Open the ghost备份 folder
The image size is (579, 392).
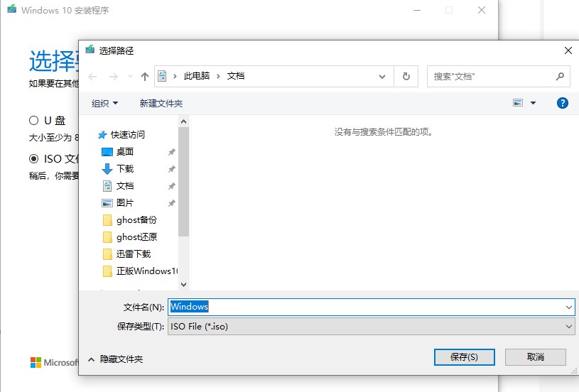(136, 220)
